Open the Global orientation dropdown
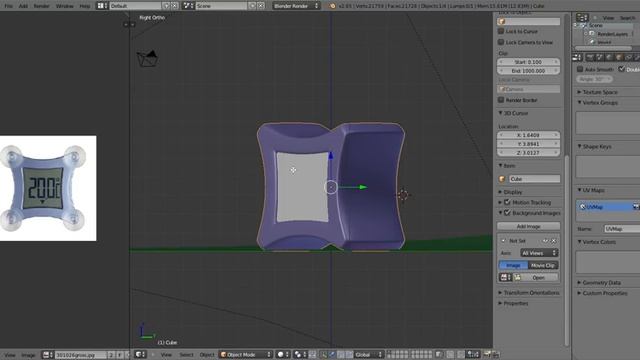This screenshot has height=360, width=640. (x=369, y=354)
